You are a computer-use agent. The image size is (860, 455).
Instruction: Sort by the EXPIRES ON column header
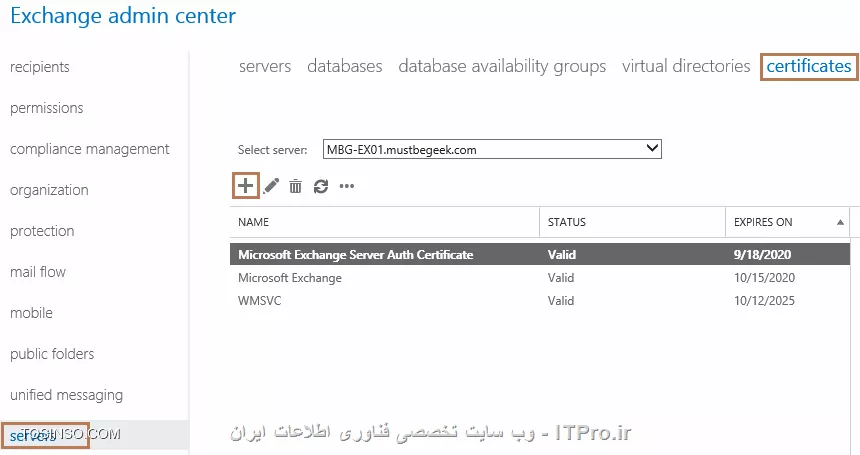point(787,222)
